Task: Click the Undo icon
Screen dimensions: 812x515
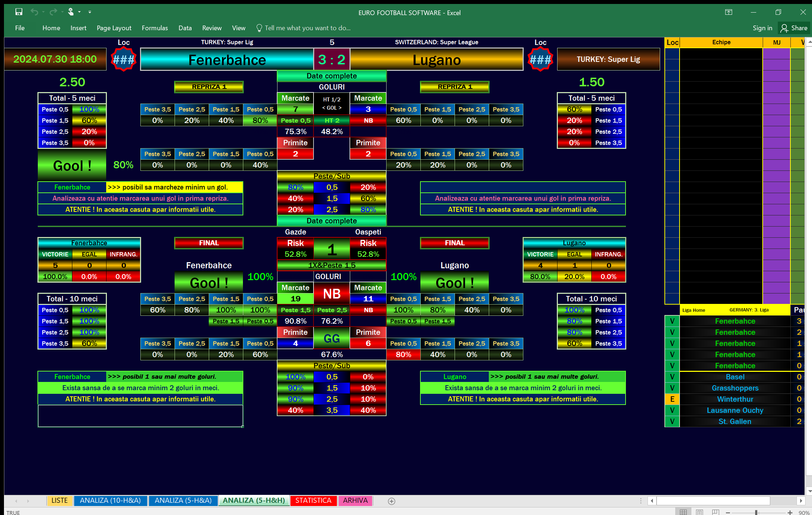Action: (35, 12)
